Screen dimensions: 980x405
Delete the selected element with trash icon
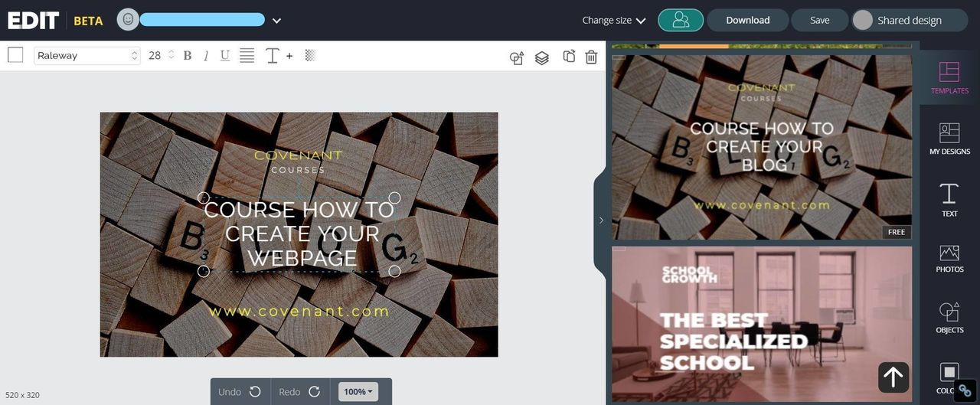pyautogui.click(x=591, y=57)
